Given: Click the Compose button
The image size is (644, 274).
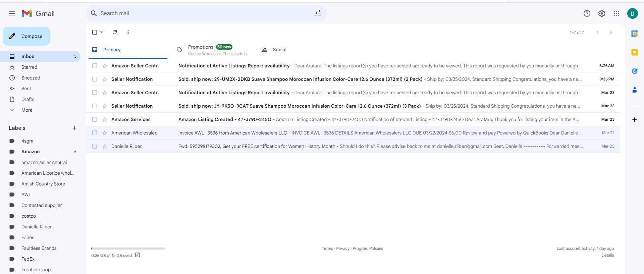Looking at the screenshot, I should 26,36.
